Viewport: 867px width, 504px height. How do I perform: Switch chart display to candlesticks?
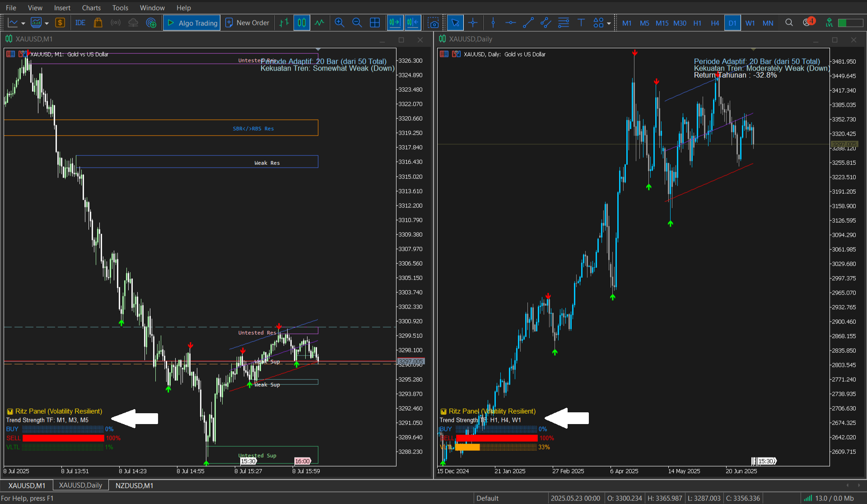point(302,23)
